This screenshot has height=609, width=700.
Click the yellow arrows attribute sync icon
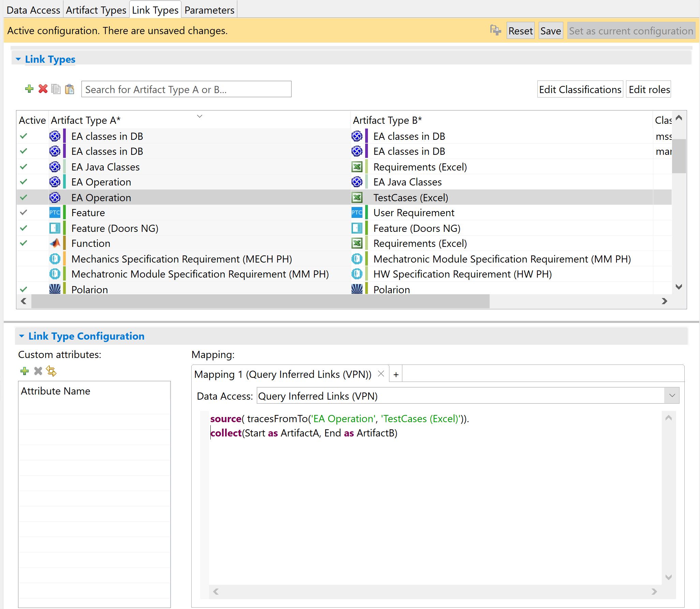[51, 371]
